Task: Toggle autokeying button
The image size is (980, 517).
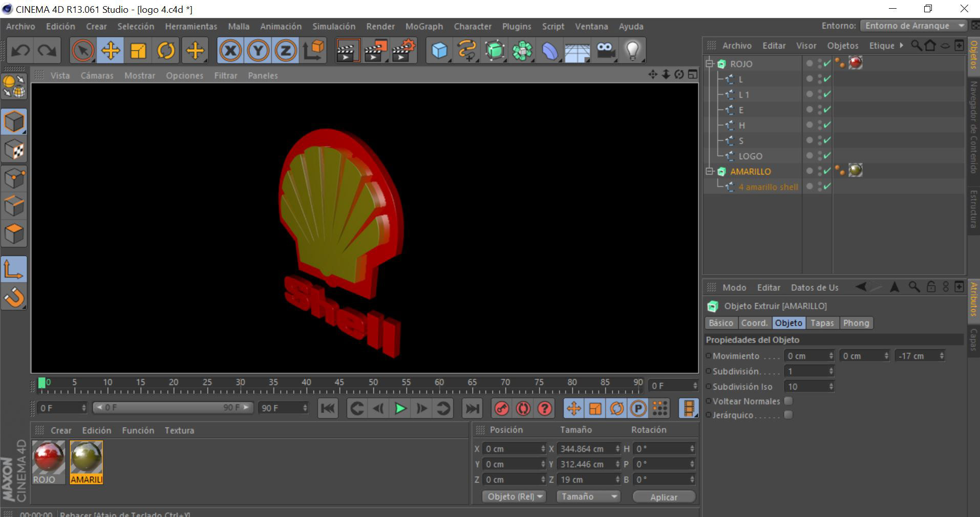Action: pyautogui.click(x=523, y=408)
